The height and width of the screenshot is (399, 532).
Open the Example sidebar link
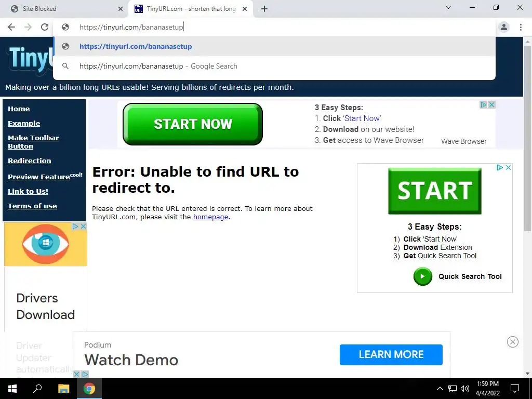pyautogui.click(x=24, y=124)
